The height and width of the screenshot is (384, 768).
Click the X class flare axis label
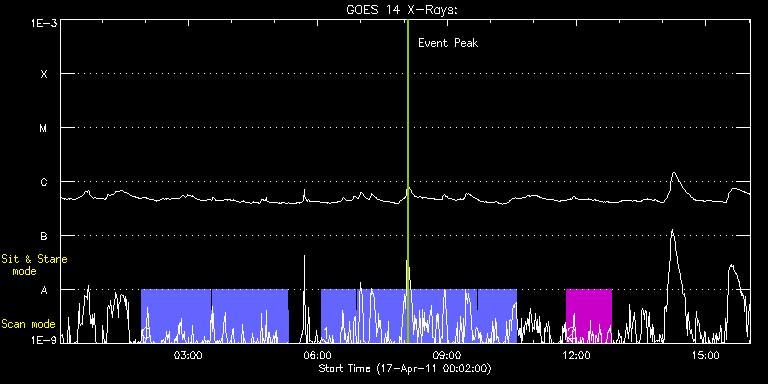pos(44,74)
